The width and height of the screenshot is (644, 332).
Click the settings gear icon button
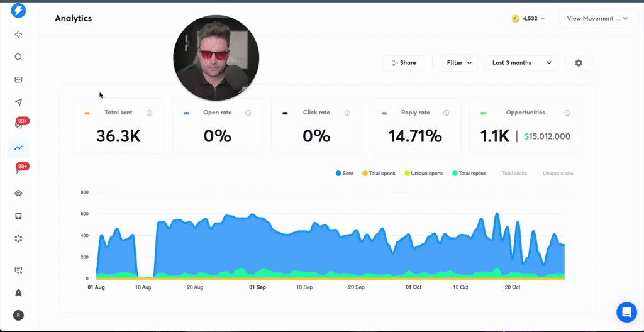click(579, 63)
